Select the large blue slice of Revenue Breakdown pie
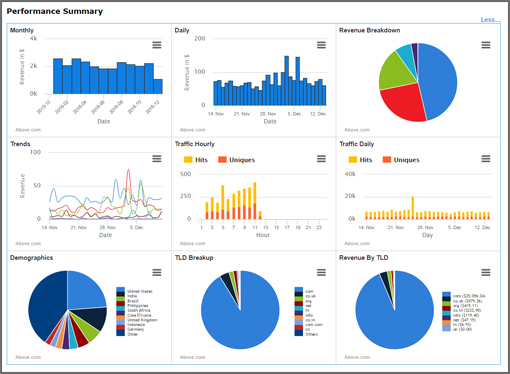Viewport: 510px width, 374px height. pos(438,82)
